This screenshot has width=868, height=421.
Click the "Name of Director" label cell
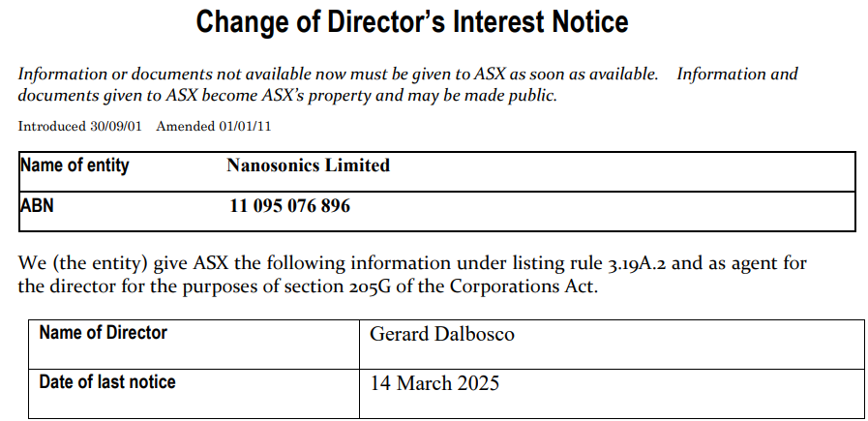coord(103,333)
